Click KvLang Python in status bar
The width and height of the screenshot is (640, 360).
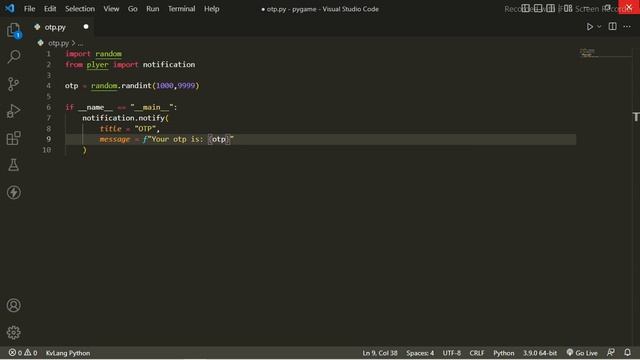tap(68, 353)
